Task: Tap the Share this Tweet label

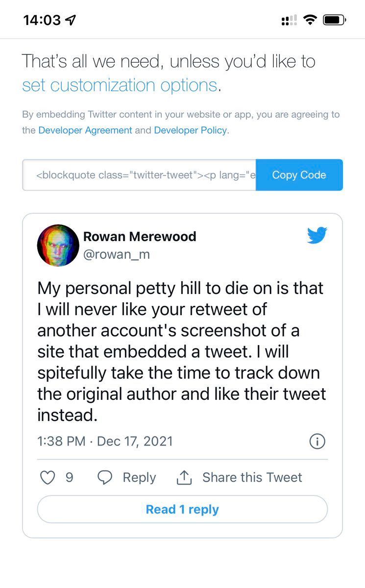Action: coord(252,478)
